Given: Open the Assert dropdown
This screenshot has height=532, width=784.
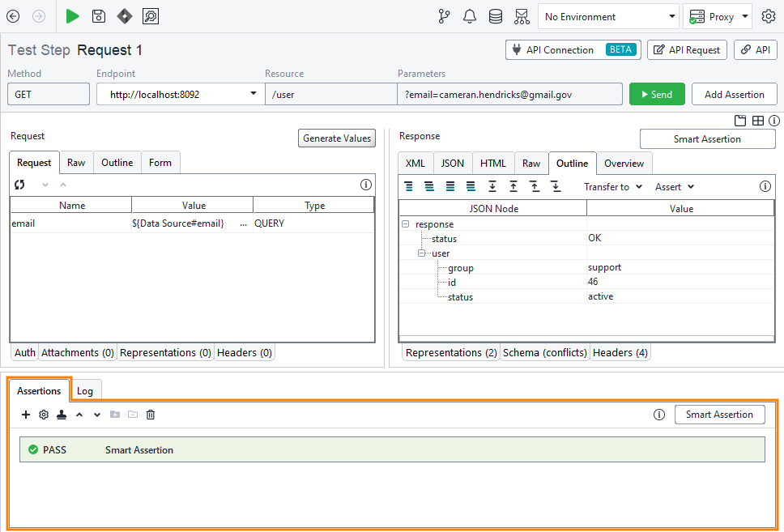Looking at the screenshot, I should coord(674,186).
